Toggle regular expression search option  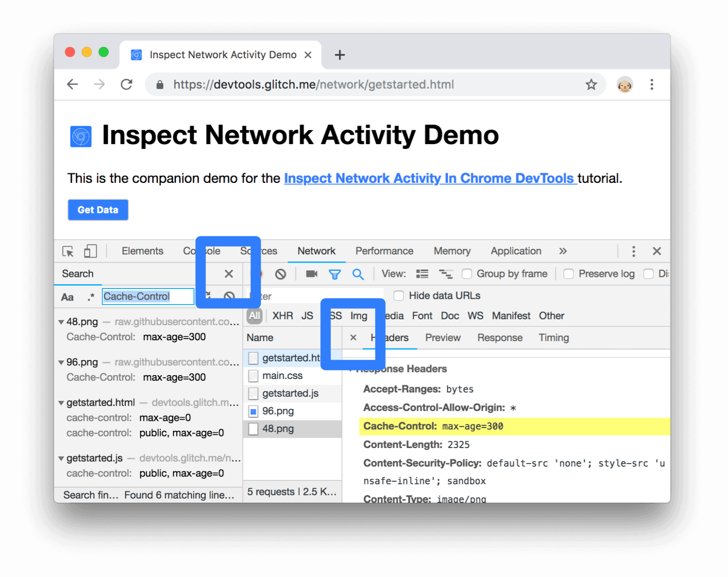pyautogui.click(x=91, y=297)
